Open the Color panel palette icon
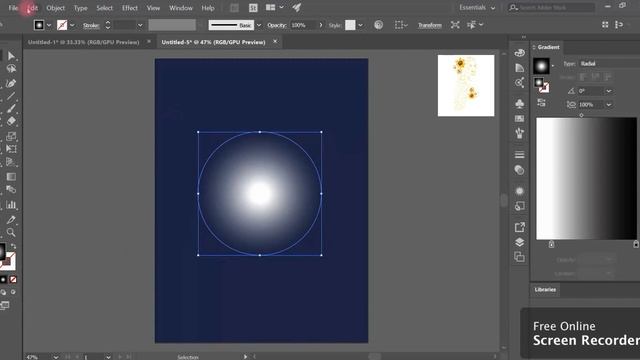Image resolution: width=640 pixels, height=360 pixels. (x=519, y=53)
